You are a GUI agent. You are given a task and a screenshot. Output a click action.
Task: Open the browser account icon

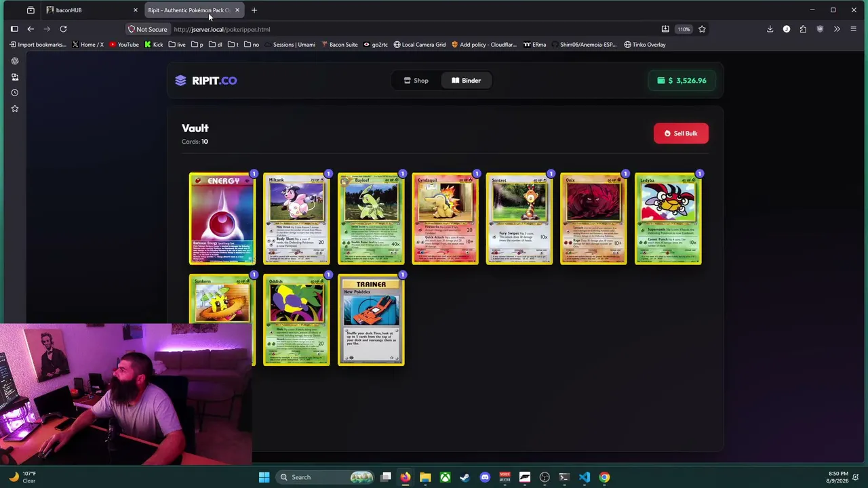point(787,29)
